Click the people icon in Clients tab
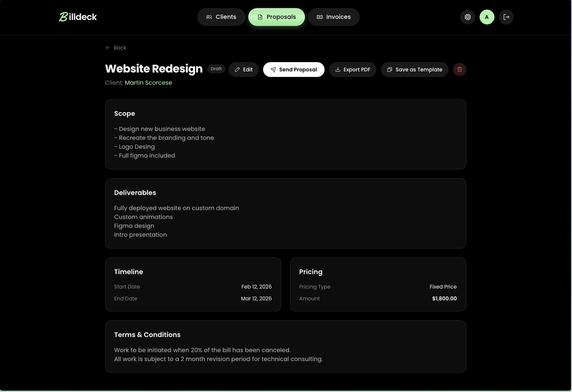572x392 pixels. point(209,17)
